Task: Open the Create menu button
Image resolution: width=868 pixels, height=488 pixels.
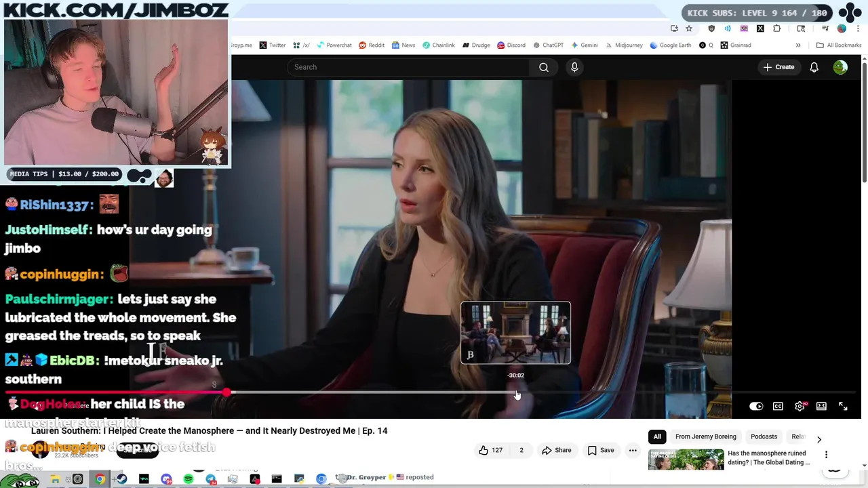Action: tap(778, 67)
